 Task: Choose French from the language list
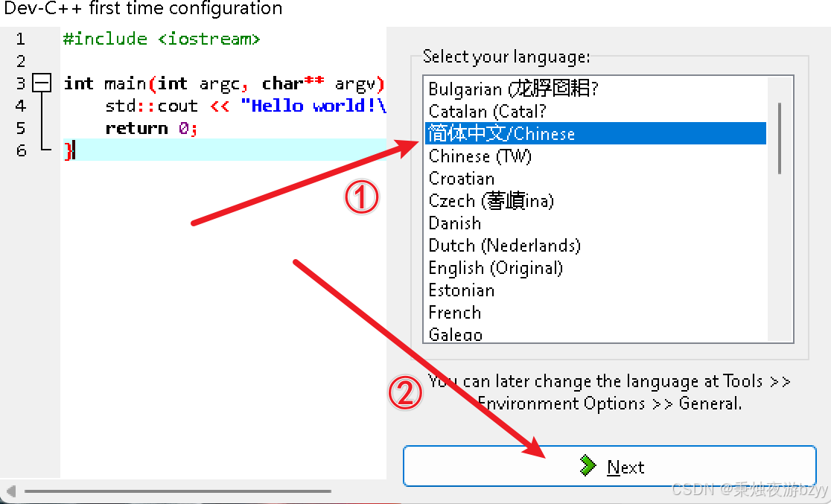595,312
